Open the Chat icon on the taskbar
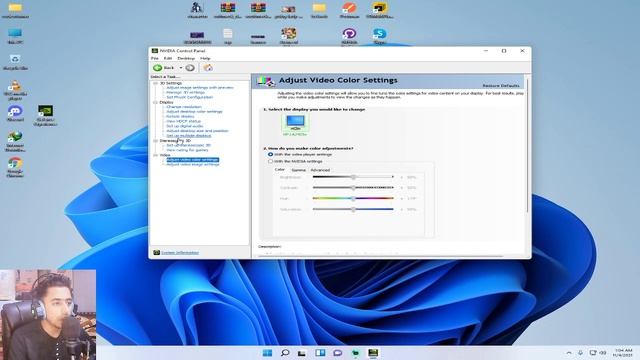 (338, 353)
